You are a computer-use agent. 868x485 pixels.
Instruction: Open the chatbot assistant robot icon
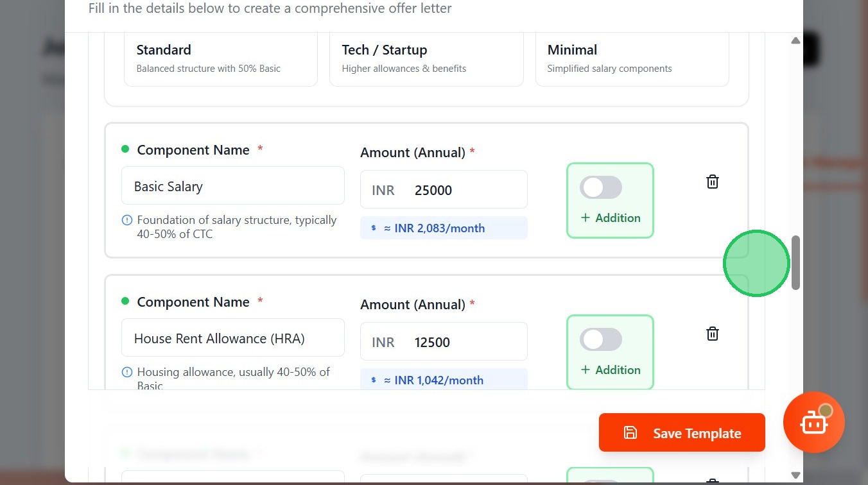coord(813,423)
